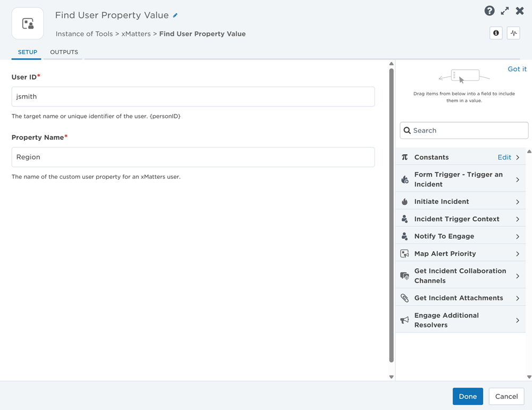
Task: Open the help question mark icon
Action: (489, 11)
